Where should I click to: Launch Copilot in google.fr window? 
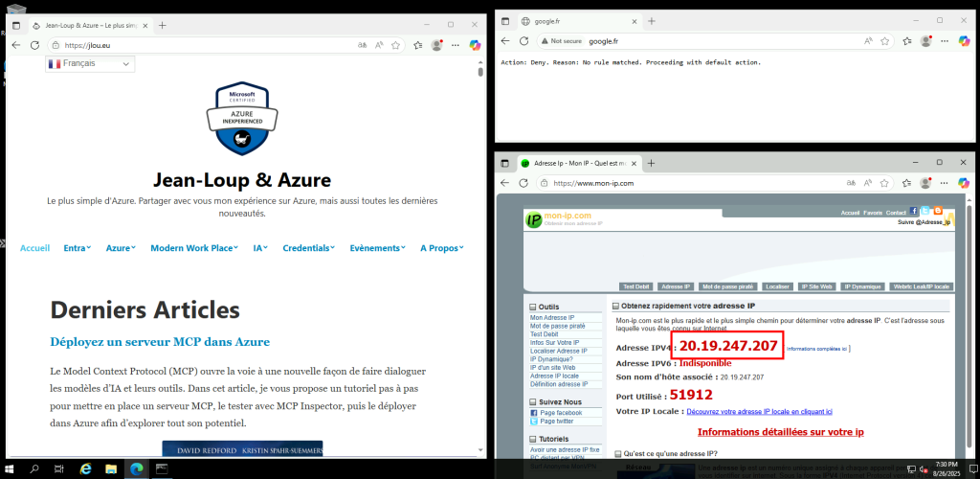tap(965, 40)
